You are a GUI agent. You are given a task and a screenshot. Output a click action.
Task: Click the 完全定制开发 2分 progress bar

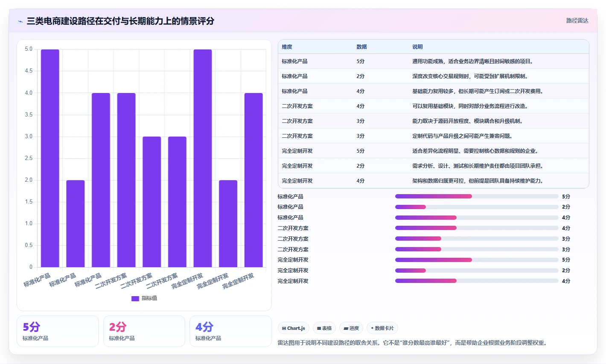pyautogui.click(x=477, y=270)
